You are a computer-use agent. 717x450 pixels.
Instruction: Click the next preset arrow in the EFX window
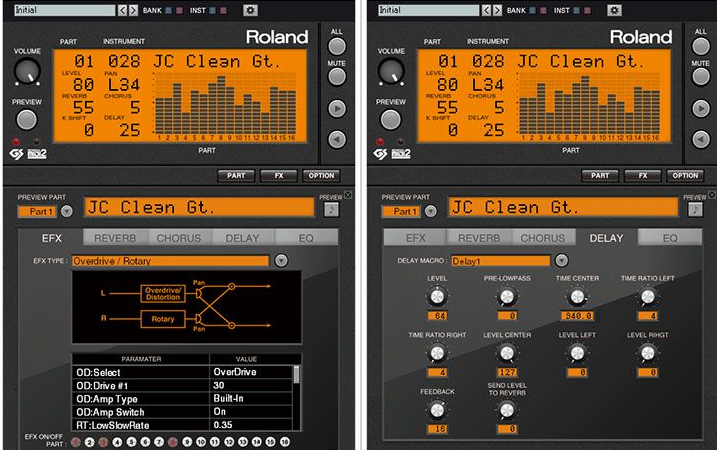pos(133,10)
